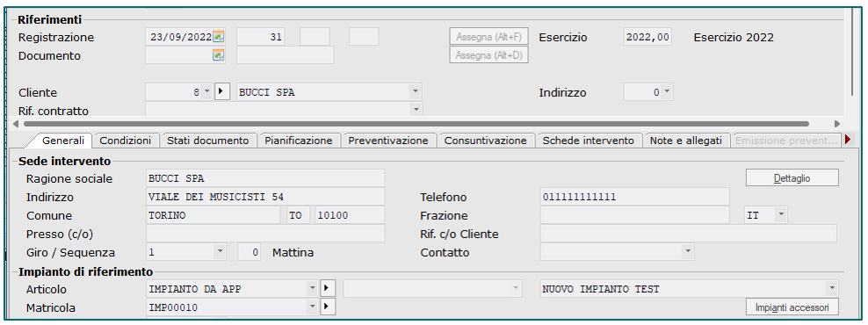
Task: Click right arrow of horizontal scrollbar
Action: click(x=836, y=124)
